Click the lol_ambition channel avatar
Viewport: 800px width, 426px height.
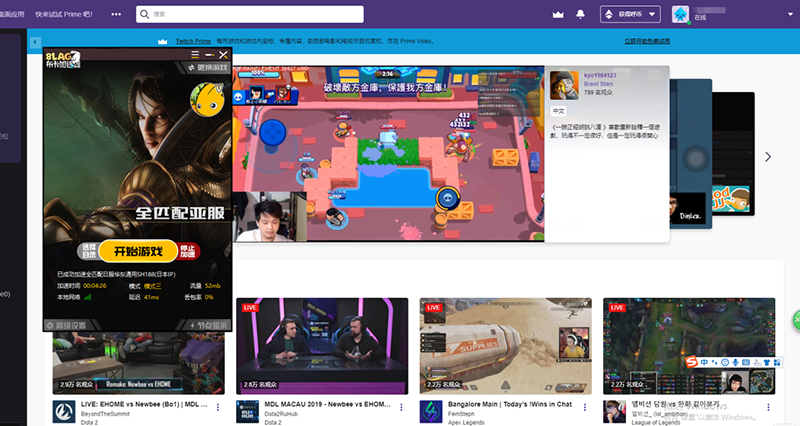pyautogui.click(x=614, y=412)
